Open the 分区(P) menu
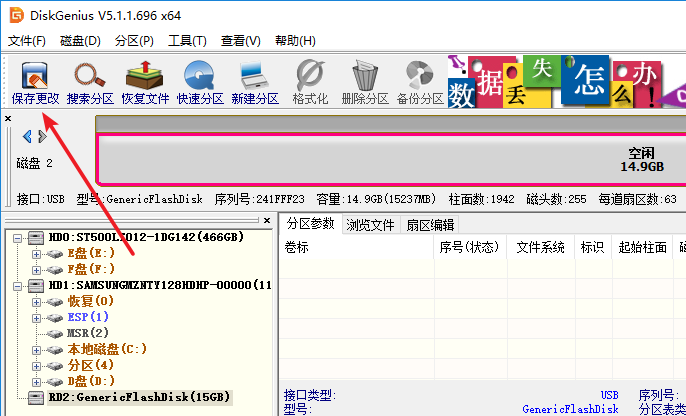686x416 pixels. click(x=134, y=41)
